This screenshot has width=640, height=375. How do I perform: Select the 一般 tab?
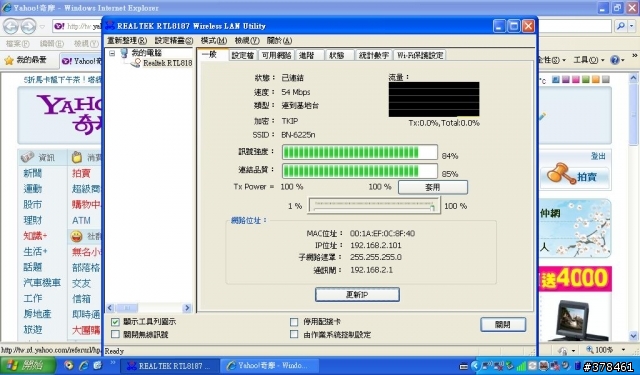click(x=212, y=54)
